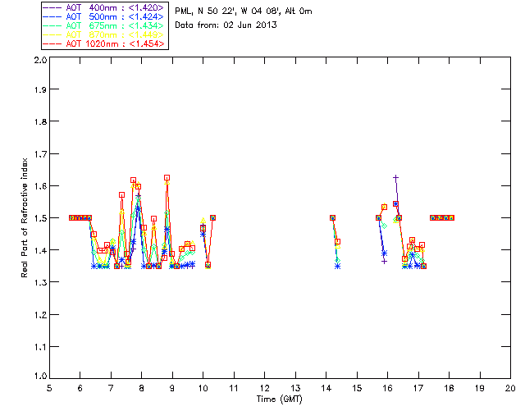
Task: Click the 'Real Part of Refractive index' label
Action: tap(24, 217)
